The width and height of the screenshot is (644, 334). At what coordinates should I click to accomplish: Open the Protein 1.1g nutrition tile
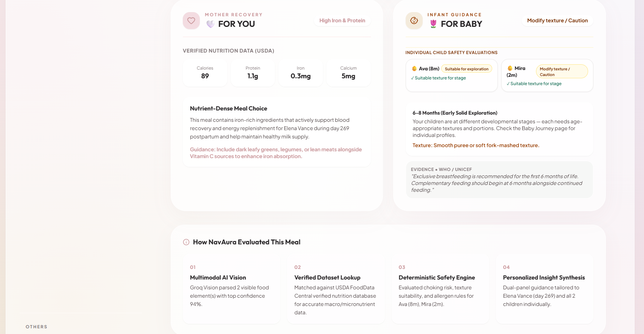pos(253,73)
